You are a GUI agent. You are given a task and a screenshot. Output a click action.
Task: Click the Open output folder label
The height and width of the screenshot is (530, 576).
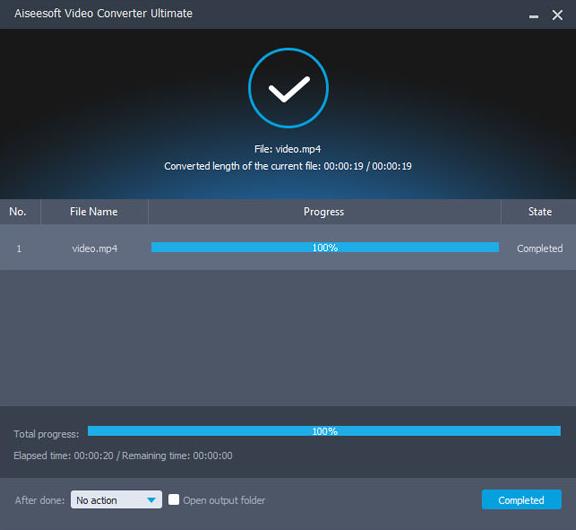tap(224, 500)
